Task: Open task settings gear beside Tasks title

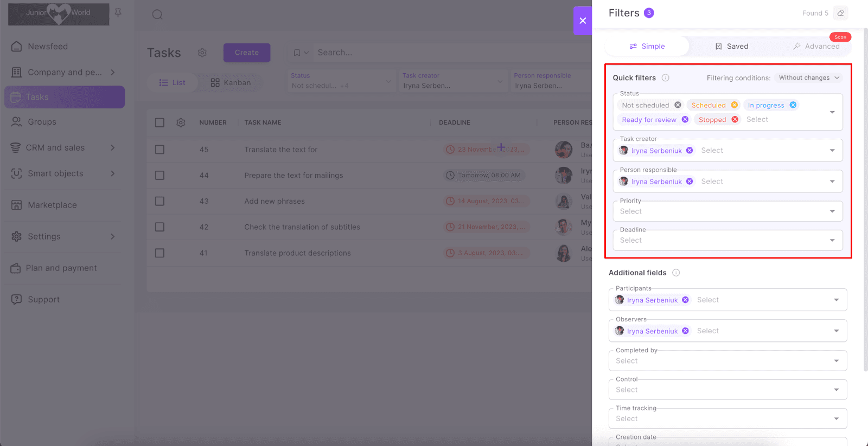Action: coord(202,53)
